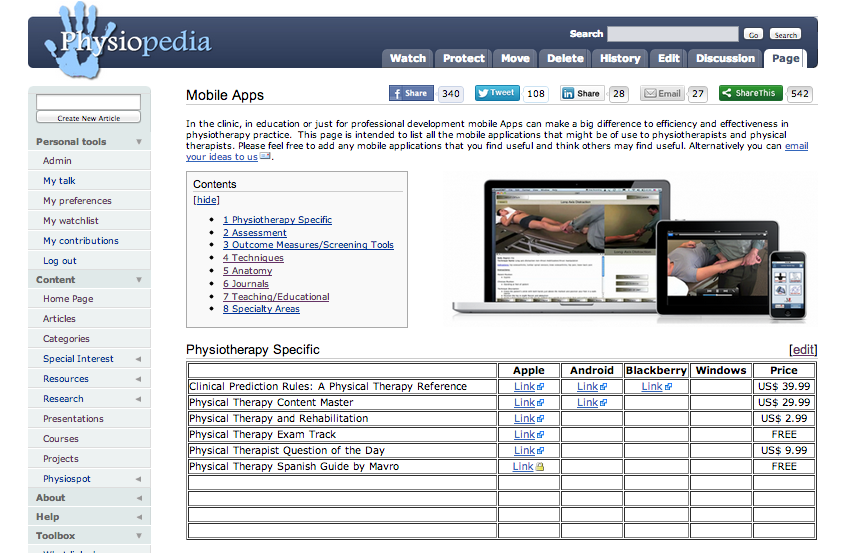Screen dimensions: 854x553
Task: Expand the Physiospot submenu
Action: 138,479
